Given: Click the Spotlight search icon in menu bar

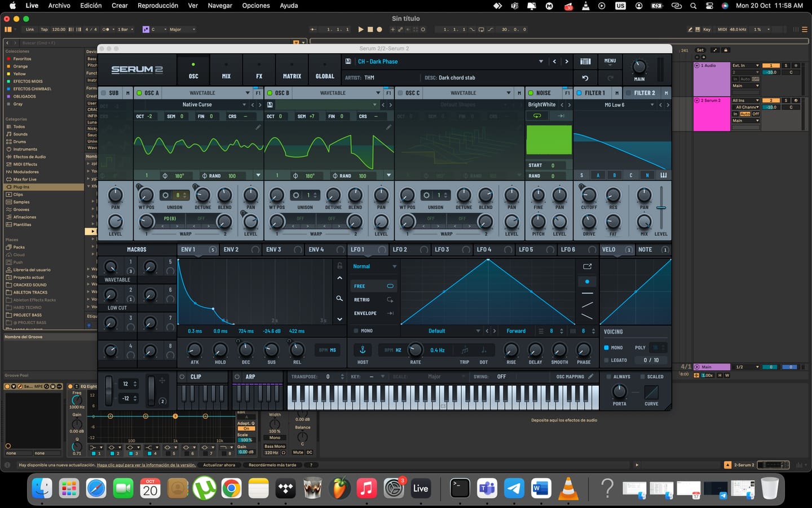Looking at the screenshot, I should (x=693, y=6).
